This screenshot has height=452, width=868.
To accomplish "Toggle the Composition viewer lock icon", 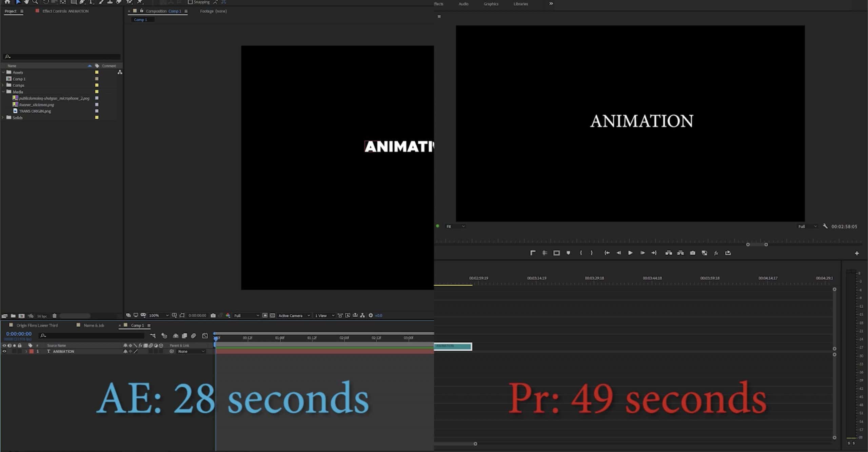I will [142, 11].
